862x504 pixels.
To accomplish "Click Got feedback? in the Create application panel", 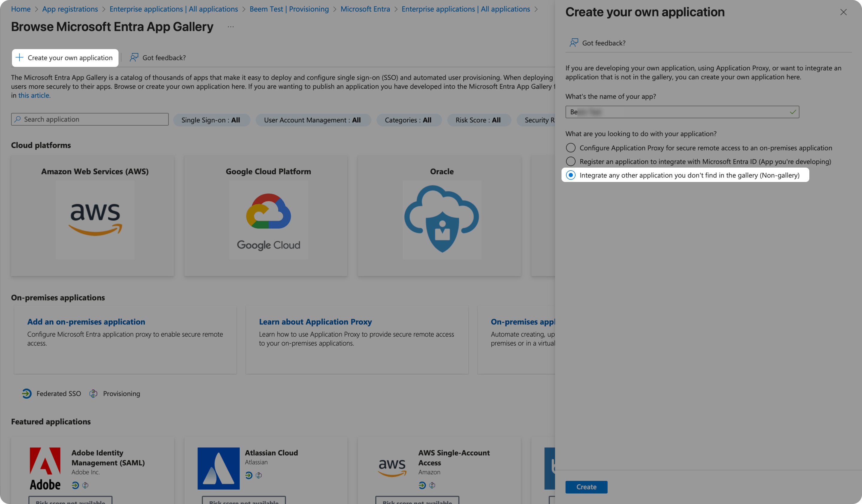I will [604, 43].
